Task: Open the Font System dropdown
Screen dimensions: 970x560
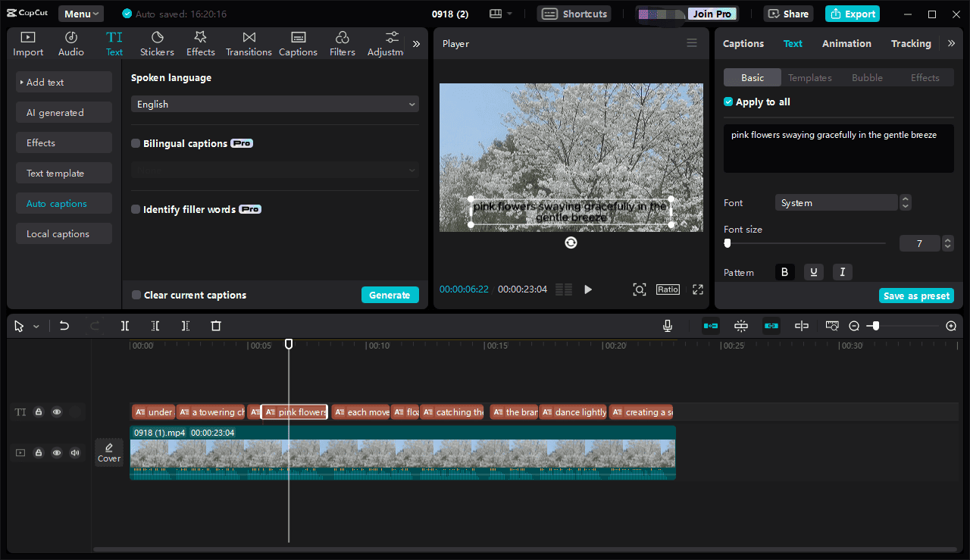Action: click(836, 202)
